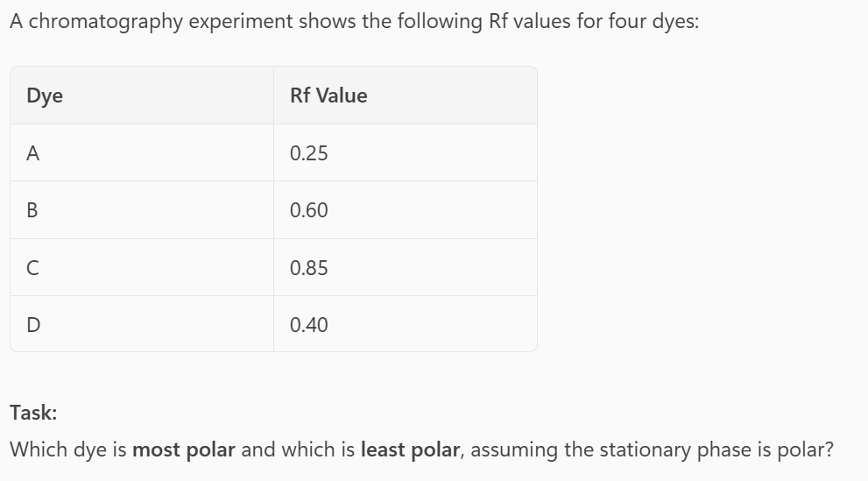Select the dye C table cell
868x481 pixels.
[33, 268]
